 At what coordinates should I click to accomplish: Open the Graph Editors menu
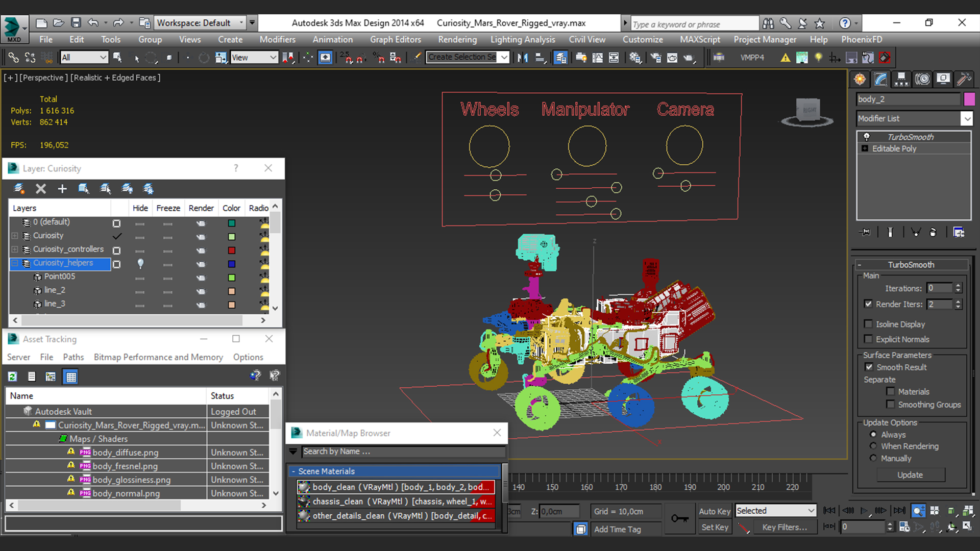tap(396, 39)
